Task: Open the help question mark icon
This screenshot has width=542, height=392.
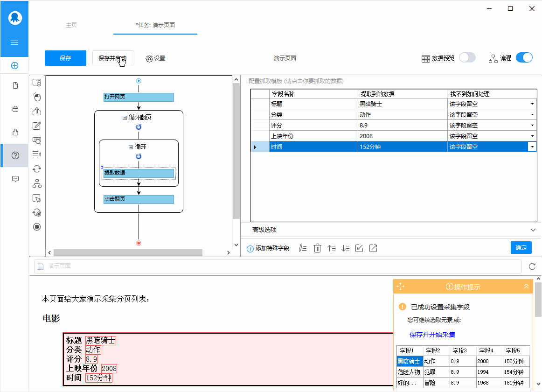Action: tap(15, 155)
